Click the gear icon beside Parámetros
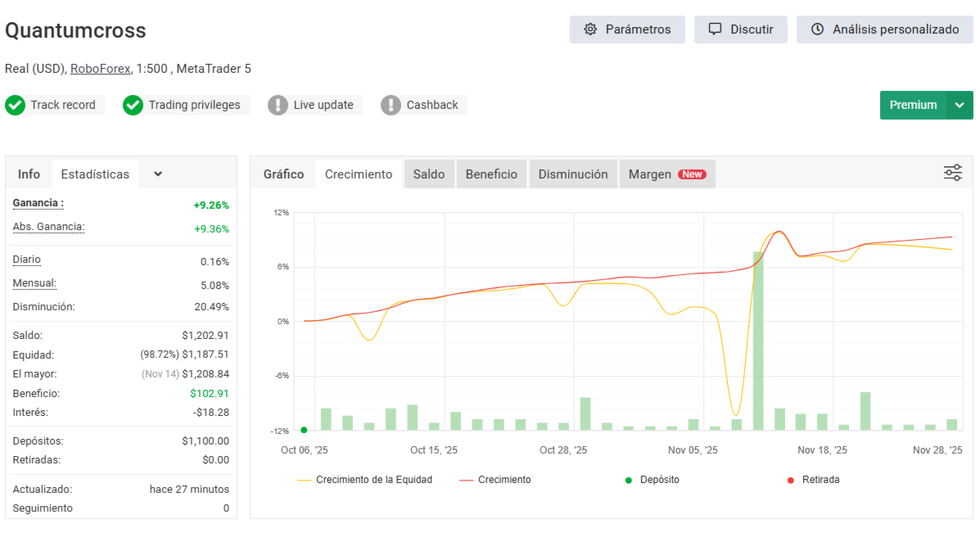This screenshot has height=533, width=980. 590,29
